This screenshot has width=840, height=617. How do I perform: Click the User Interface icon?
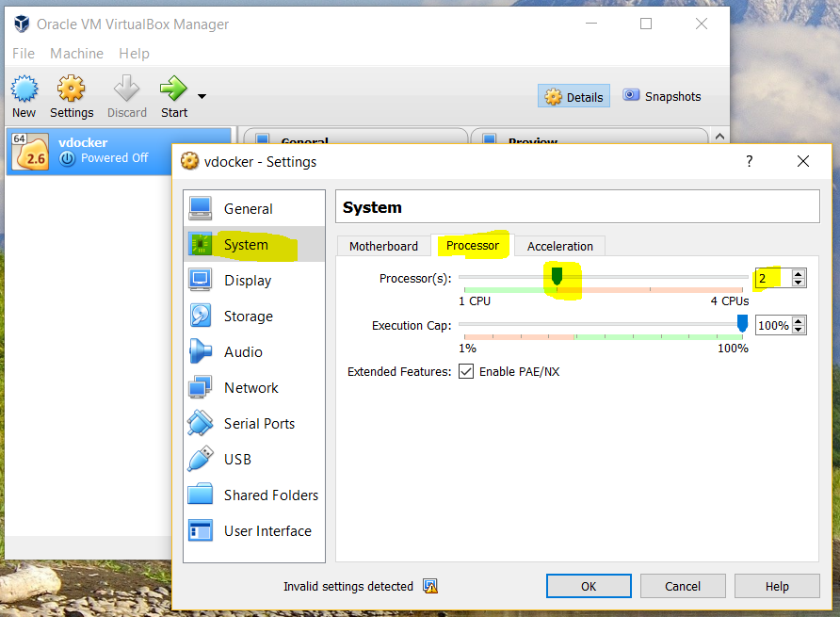[201, 530]
